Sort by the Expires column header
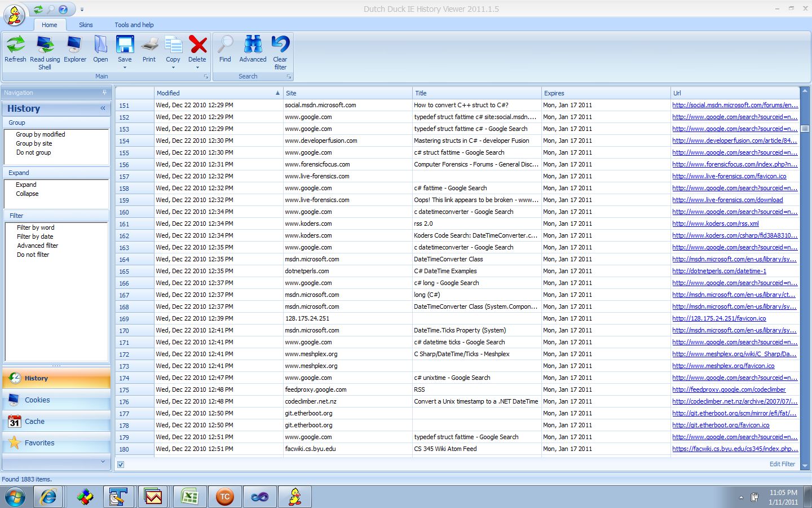Image resolution: width=812 pixels, height=508 pixels. tap(606, 93)
